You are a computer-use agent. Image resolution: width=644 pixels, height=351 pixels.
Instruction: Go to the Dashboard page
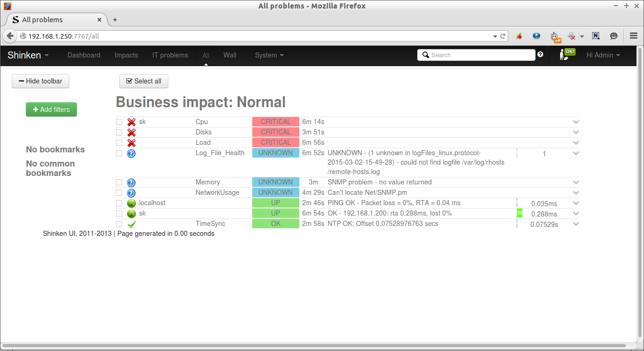coord(84,55)
